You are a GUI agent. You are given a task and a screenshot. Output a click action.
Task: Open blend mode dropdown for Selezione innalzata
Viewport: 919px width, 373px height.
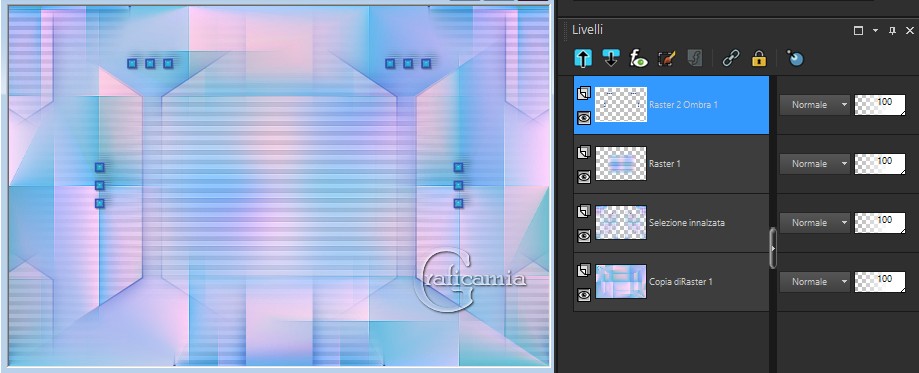tap(814, 223)
